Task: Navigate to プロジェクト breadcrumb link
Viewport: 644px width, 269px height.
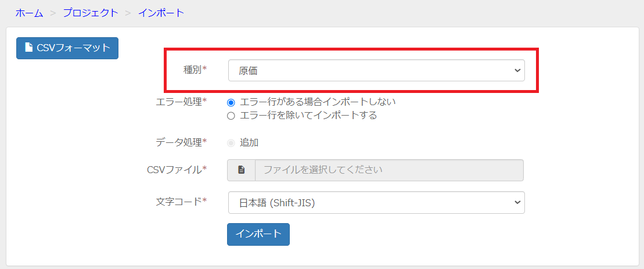Action: [91, 13]
